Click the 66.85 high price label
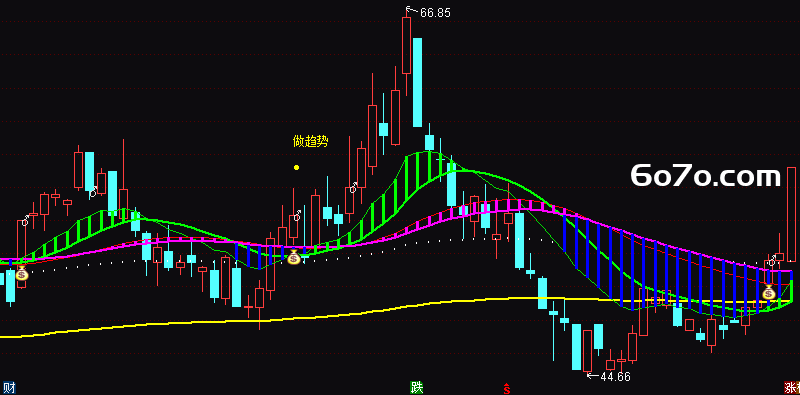 coord(435,13)
